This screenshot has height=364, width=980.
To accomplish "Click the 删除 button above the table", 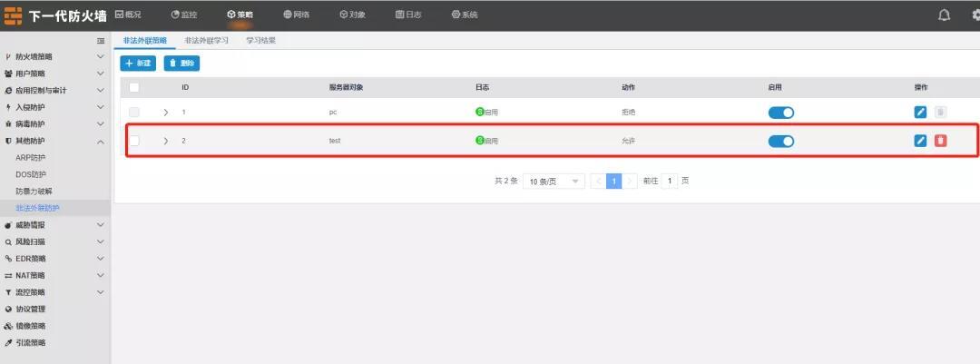I will click(x=181, y=63).
